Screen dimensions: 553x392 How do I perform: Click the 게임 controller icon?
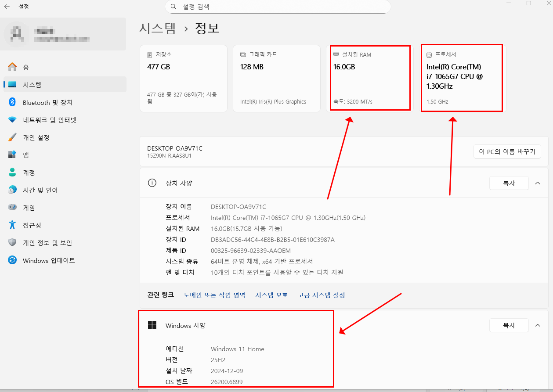tap(12, 208)
